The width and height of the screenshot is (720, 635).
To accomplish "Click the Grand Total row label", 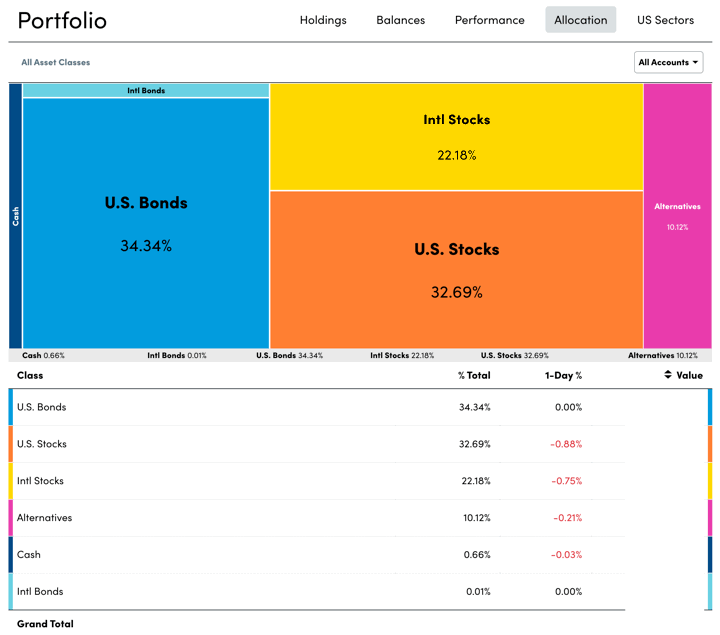I will [x=45, y=624].
